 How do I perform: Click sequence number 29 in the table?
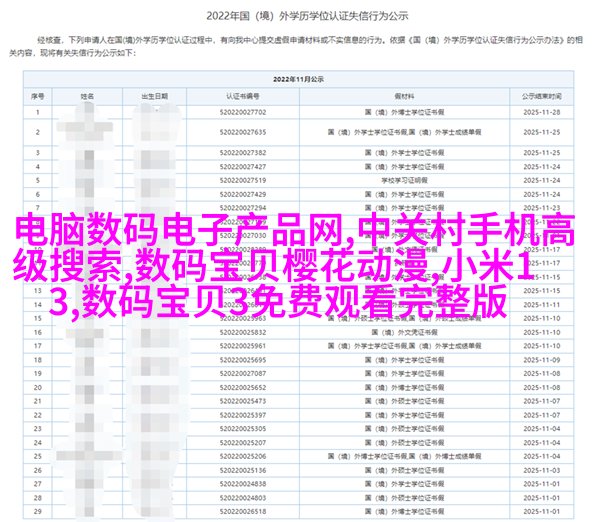point(38,511)
